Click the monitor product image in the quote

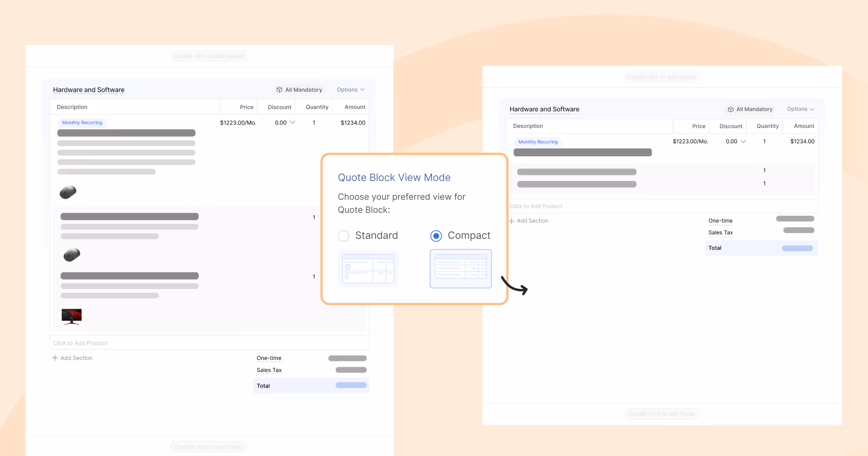[x=71, y=317]
